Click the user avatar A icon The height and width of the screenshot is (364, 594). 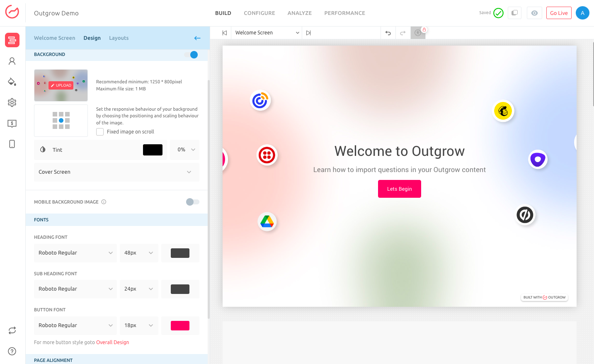[582, 13]
